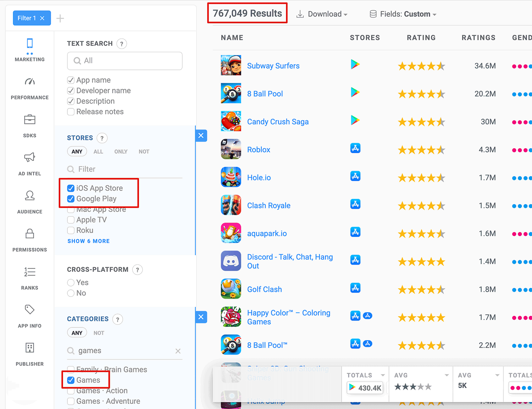This screenshot has width=532, height=409.
Task: Click App Store icon for Hole.io
Action: point(355,176)
